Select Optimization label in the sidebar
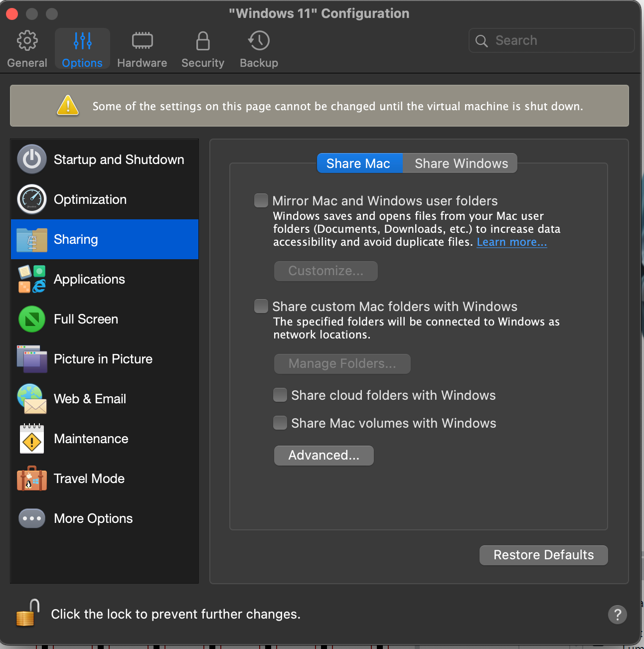The width and height of the screenshot is (644, 649). (x=90, y=199)
